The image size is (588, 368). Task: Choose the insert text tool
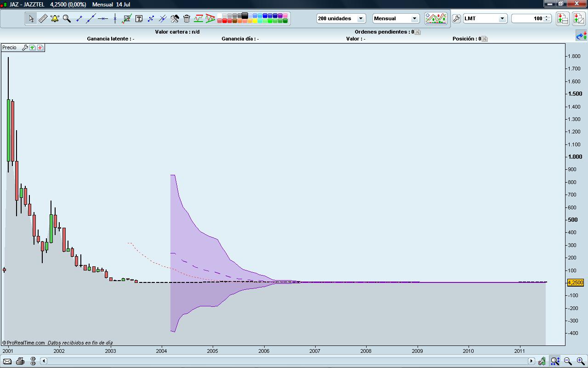coord(139,18)
